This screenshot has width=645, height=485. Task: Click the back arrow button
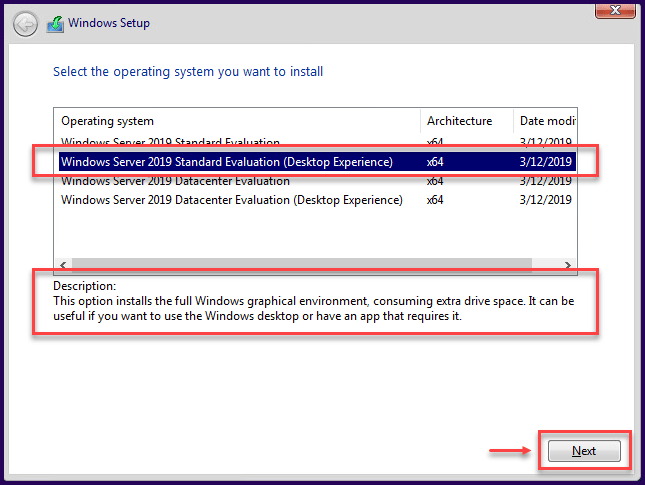[25, 24]
